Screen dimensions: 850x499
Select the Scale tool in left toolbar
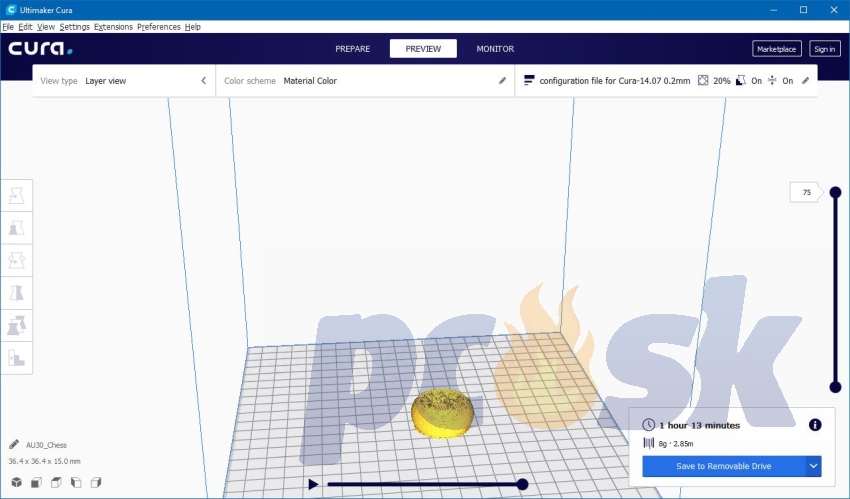[x=16, y=228]
